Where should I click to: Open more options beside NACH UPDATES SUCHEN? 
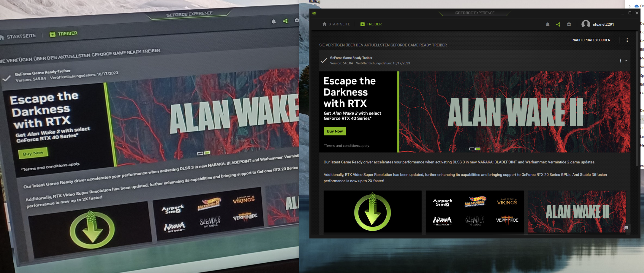(627, 40)
